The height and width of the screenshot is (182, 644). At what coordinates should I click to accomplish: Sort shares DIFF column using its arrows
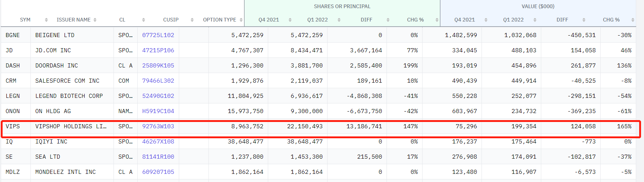coord(388,20)
